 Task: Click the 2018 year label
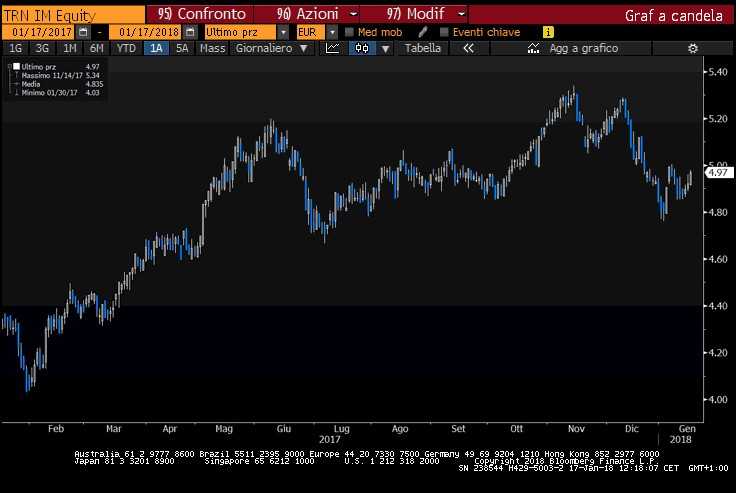pos(680,439)
